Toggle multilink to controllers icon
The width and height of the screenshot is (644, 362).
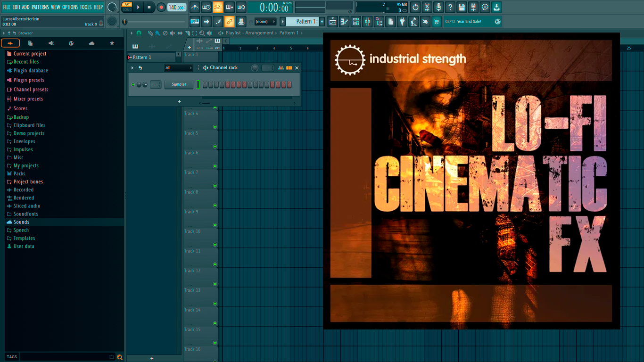[229, 21]
